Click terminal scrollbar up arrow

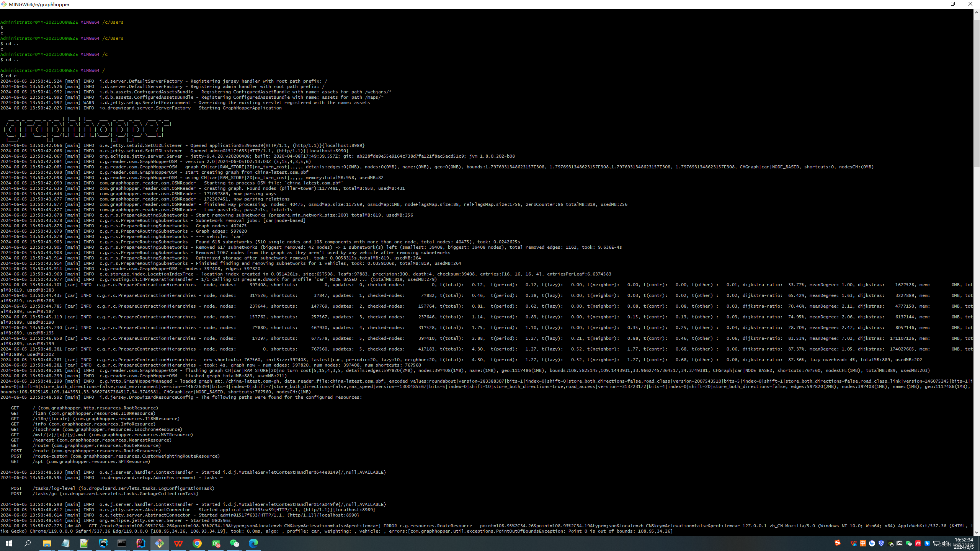click(977, 12)
